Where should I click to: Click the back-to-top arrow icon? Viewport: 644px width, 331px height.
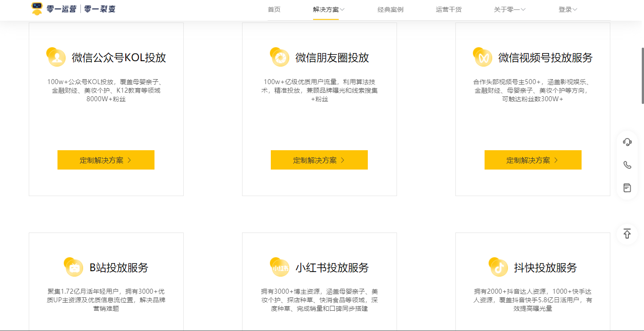pyautogui.click(x=627, y=234)
